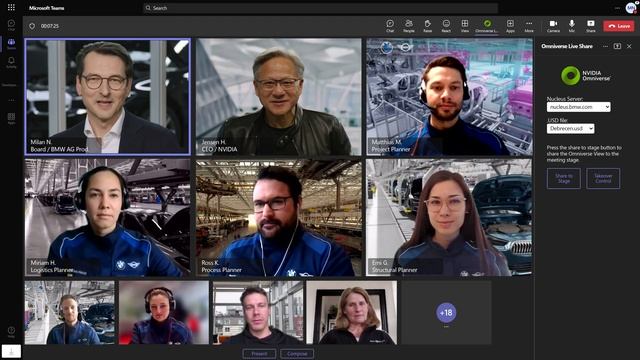Click the NVIDIA Omniverse logo

pyautogui.click(x=586, y=76)
